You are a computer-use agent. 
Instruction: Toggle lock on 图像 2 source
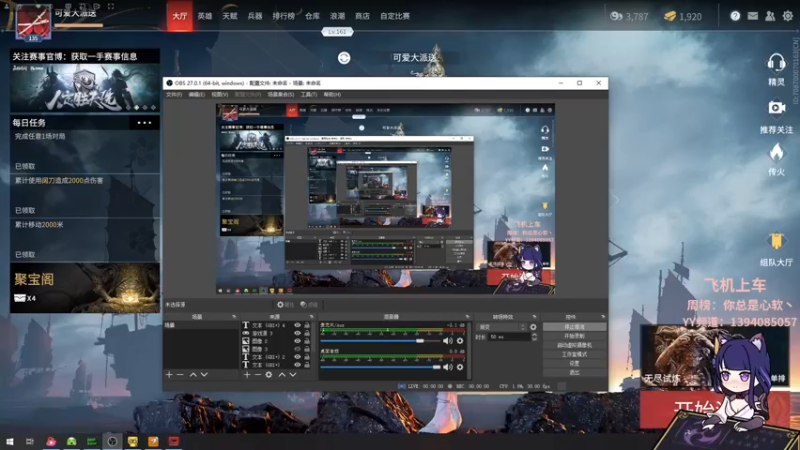pos(307,341)
